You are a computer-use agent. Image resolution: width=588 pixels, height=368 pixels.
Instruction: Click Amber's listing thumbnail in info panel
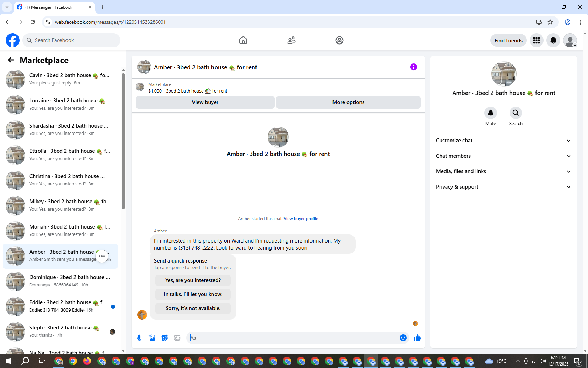[x=504, y=74]
